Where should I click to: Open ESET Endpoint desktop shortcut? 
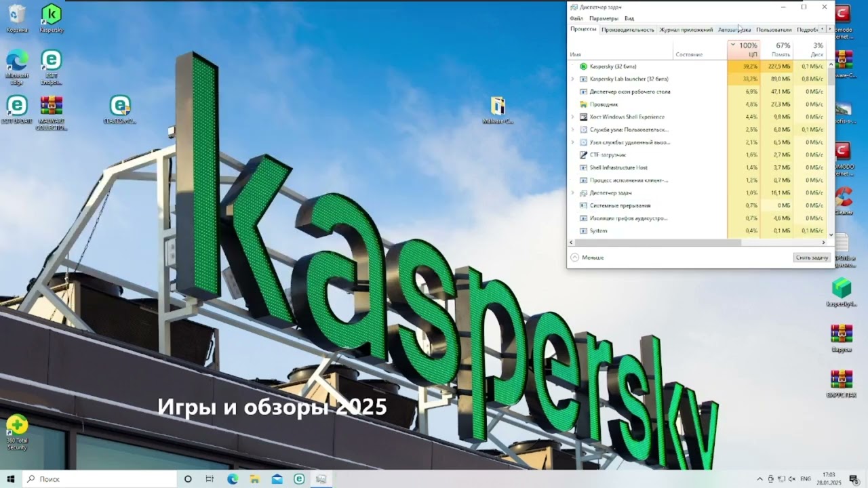click(52, 67)
